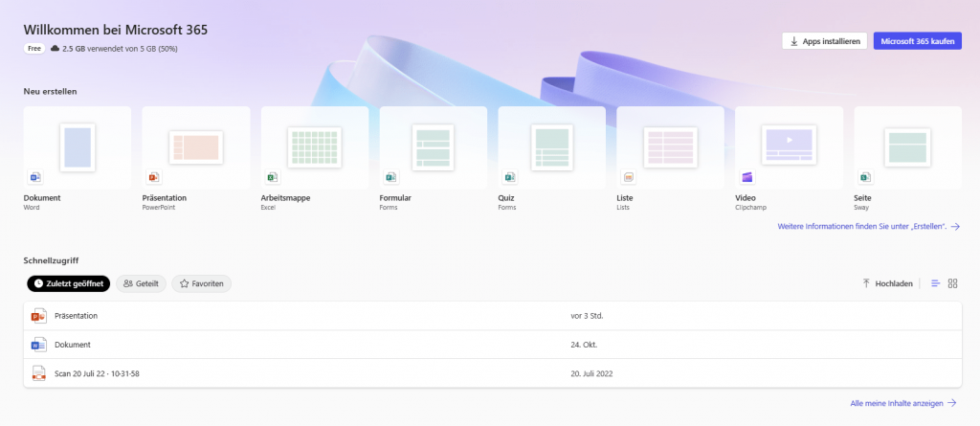
Task: Create a new Sway Seite from thumbnail
Action: tap(908, 147)
